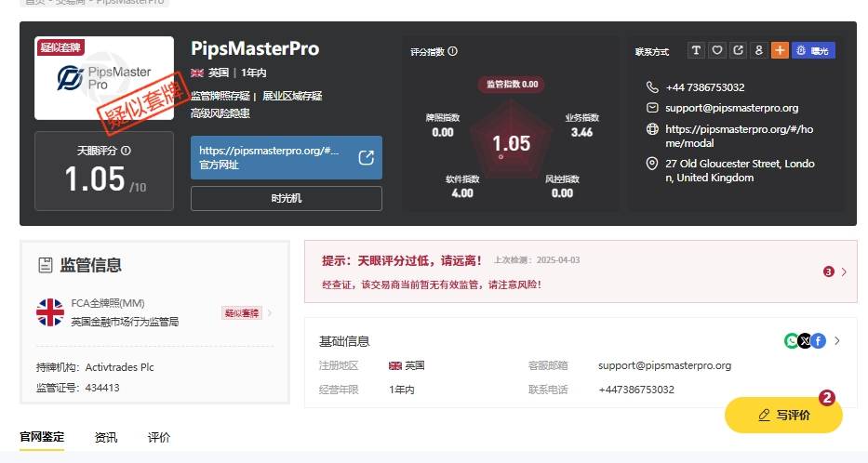Click the external-link icon on 官方网址 button
The image size is (868, 463).
point(366,158)
